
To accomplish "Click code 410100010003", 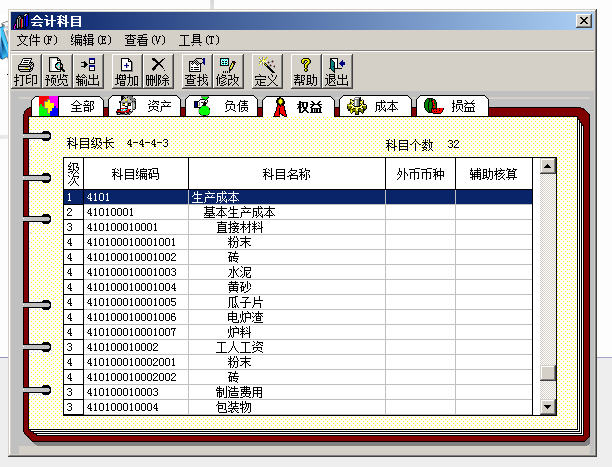I will click(x=123, y=392).
